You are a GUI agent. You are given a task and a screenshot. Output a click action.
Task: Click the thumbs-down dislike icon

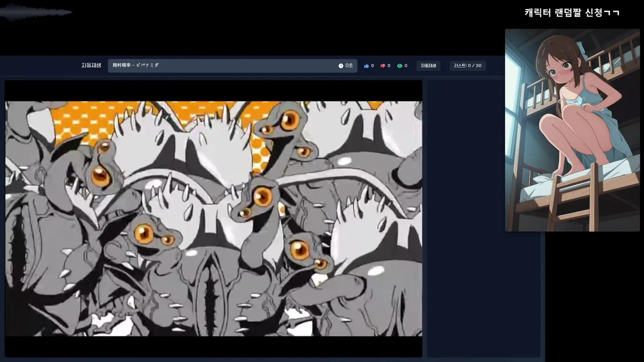pos(383,66)
